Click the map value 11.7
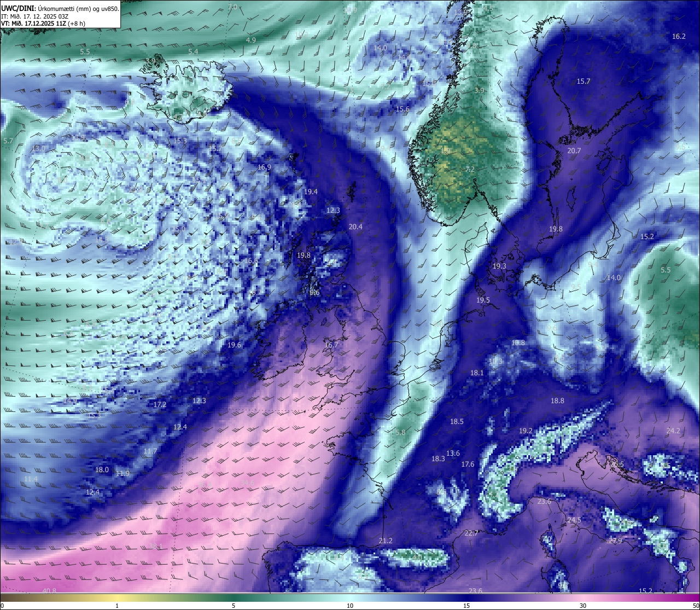This screenshot has width=700, height=610. (x=150, y=451)
